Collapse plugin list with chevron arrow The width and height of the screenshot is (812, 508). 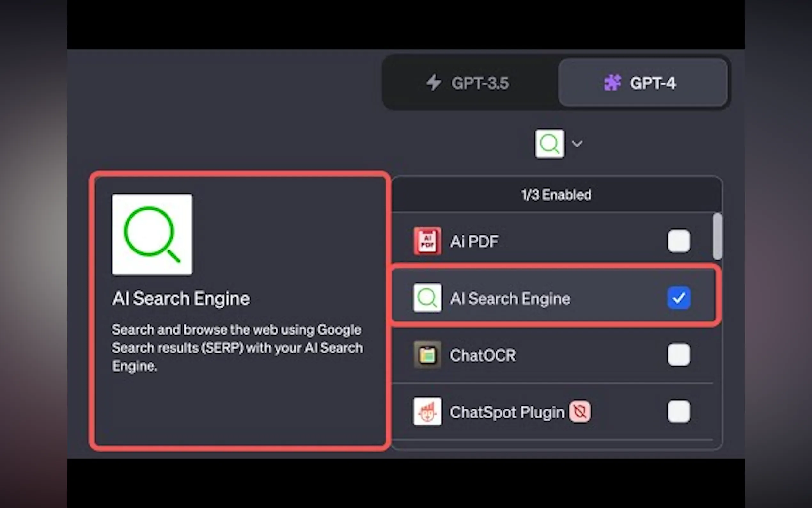tap(577, 144)
